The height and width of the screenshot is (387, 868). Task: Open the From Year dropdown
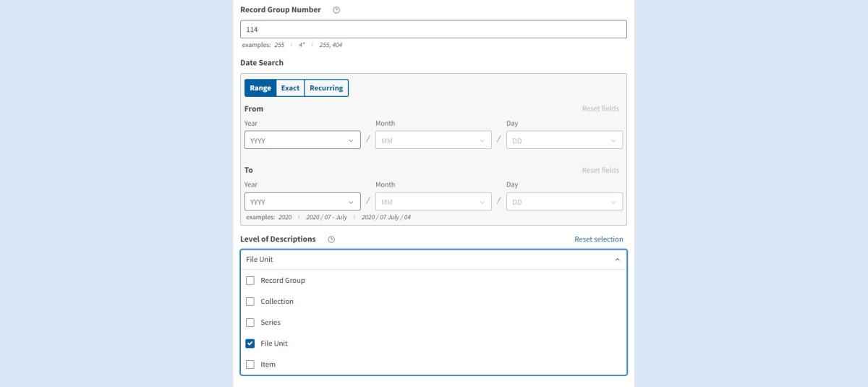[x=302, y=140]
